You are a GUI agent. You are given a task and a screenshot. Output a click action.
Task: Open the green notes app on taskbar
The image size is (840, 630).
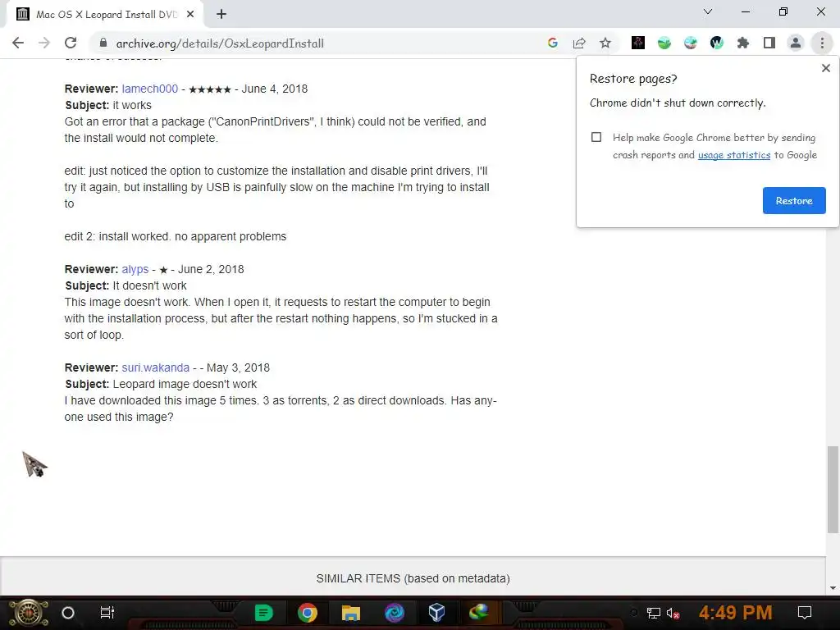[x=263, y=612]
